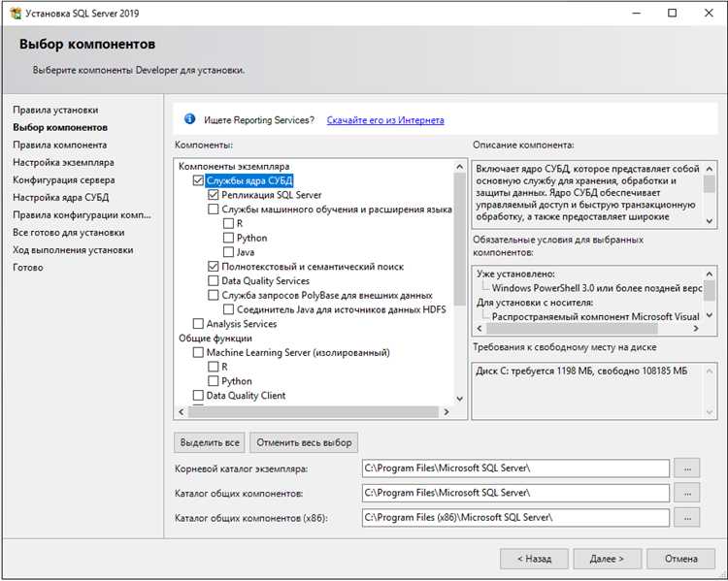Click the blue info icon beside Reporting Services
The image size is (728, 581).
[x=189, y=118]
